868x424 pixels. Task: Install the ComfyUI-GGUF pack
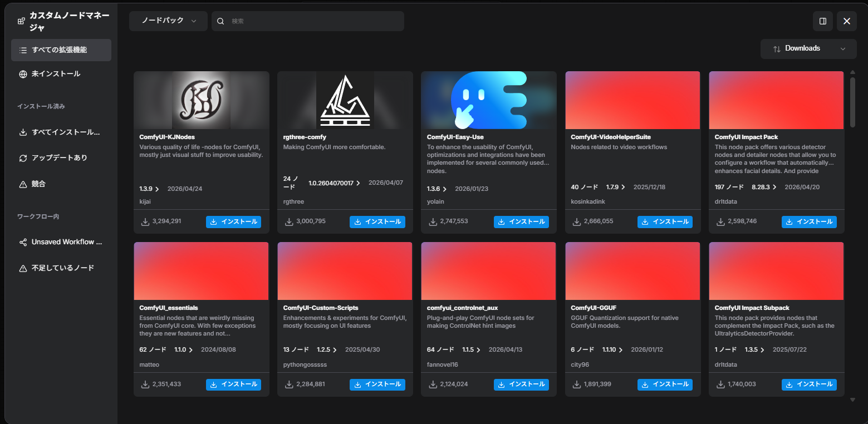coord(665,384)
